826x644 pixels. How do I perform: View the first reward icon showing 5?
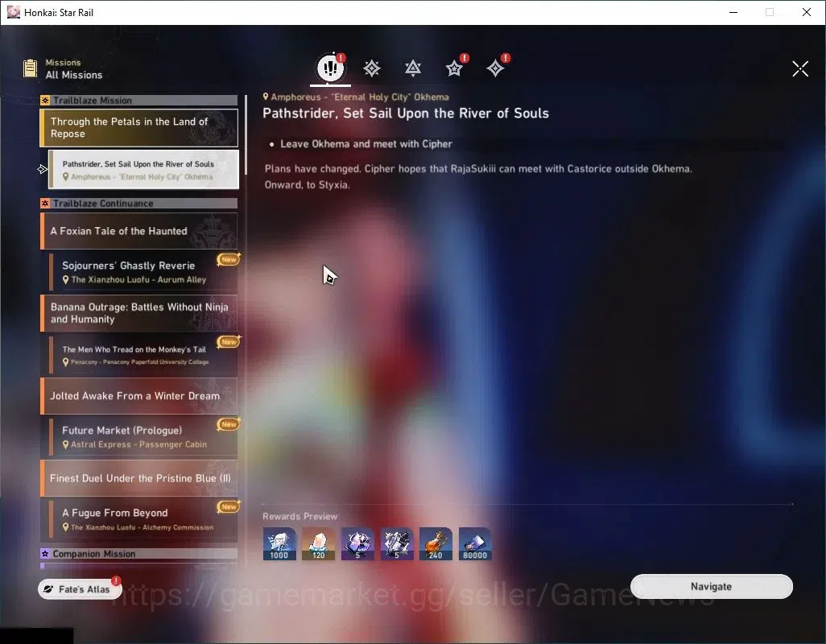coord(357,544)
